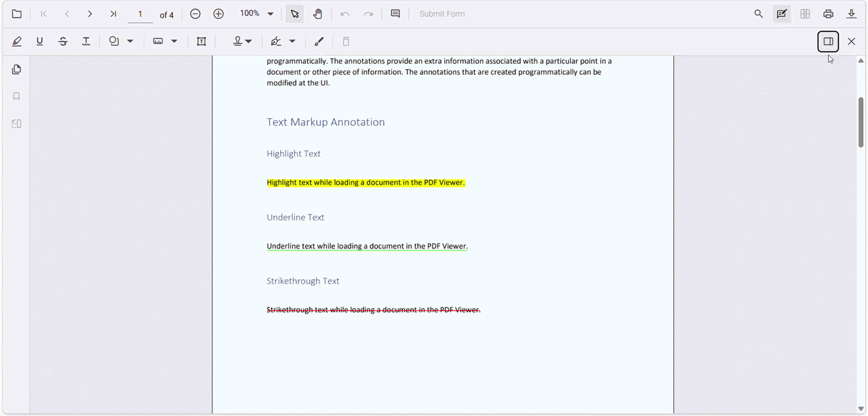Open the page thumbnails sidebar panel
This screenshot has width=868, height=416.
click(17, 69)
